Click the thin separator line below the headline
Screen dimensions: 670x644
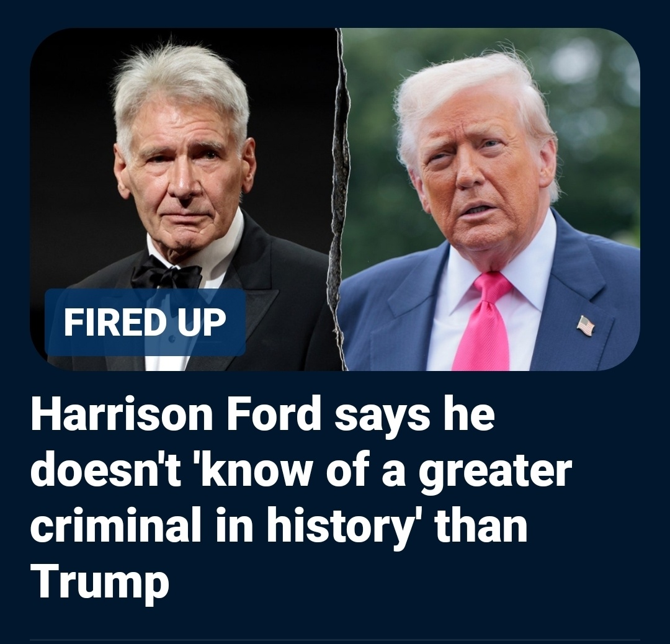[x=335, y=639]
